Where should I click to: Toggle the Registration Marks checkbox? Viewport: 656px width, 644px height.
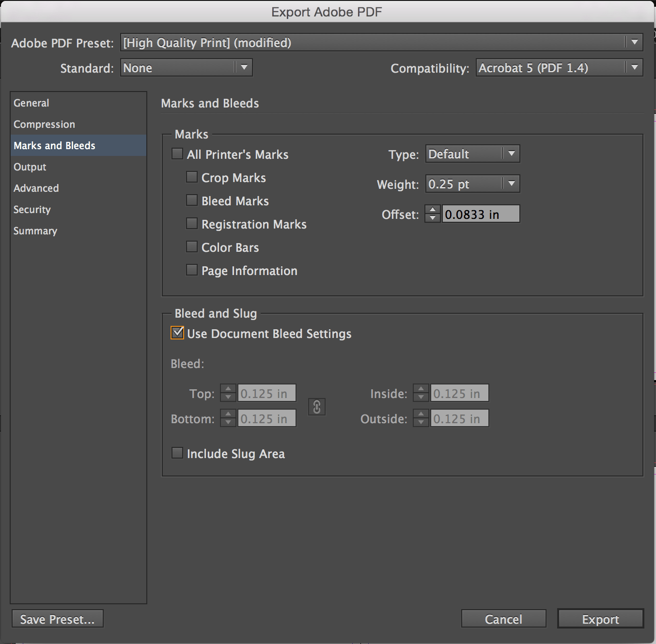tap(192, 224)
